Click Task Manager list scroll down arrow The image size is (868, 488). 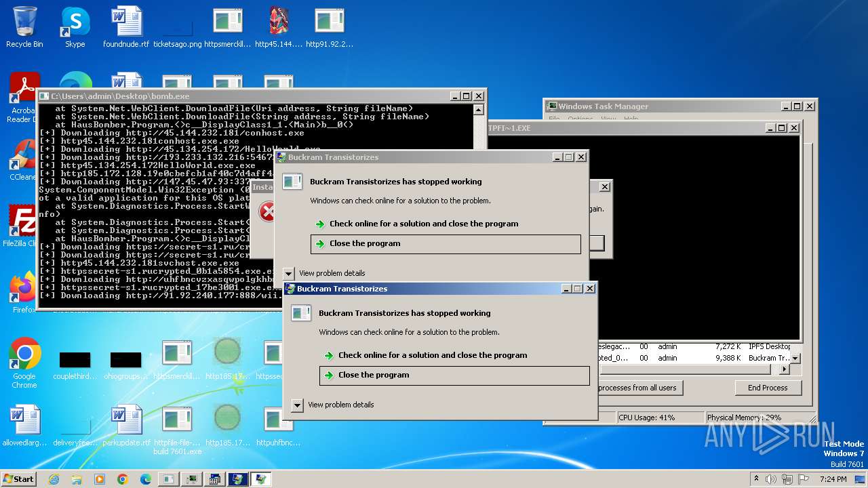(x=796, y=358)
